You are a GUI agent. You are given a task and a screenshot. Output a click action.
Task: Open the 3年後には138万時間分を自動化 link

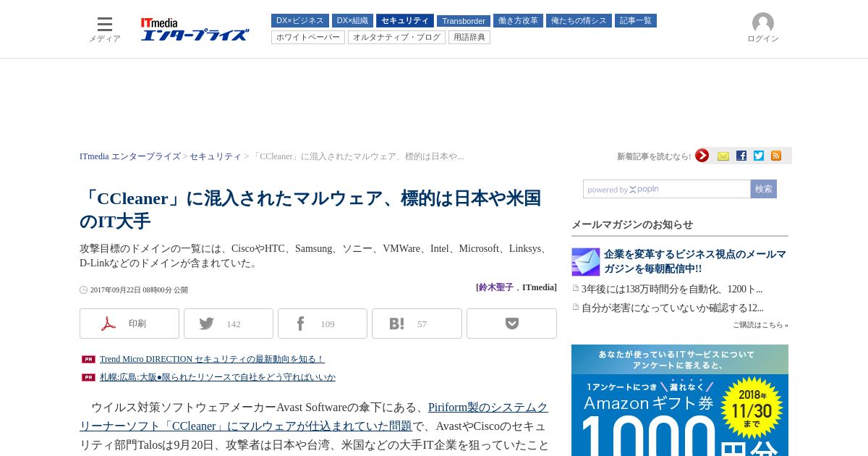(x=672, y=289)
